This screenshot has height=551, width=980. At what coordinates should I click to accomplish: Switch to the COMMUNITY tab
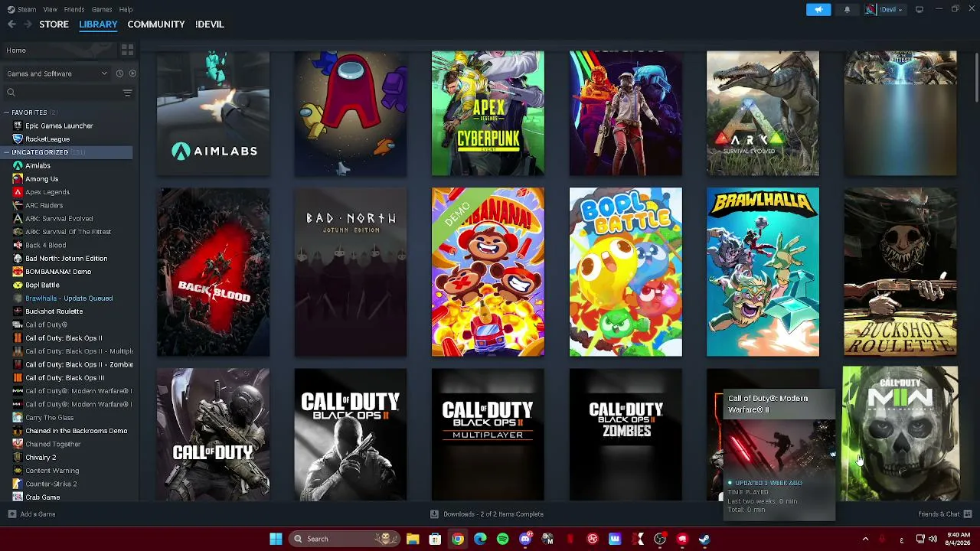[156, 24]
